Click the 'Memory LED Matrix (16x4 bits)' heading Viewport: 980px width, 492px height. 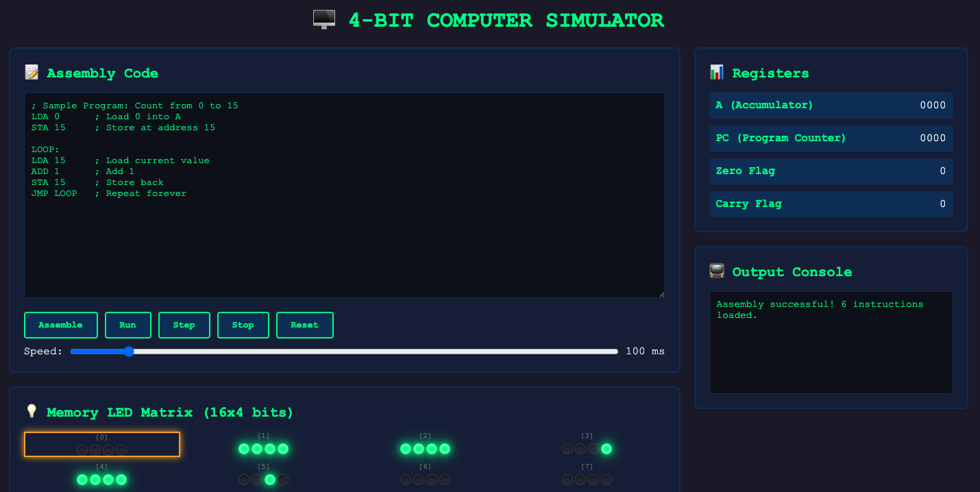(170, 413)
